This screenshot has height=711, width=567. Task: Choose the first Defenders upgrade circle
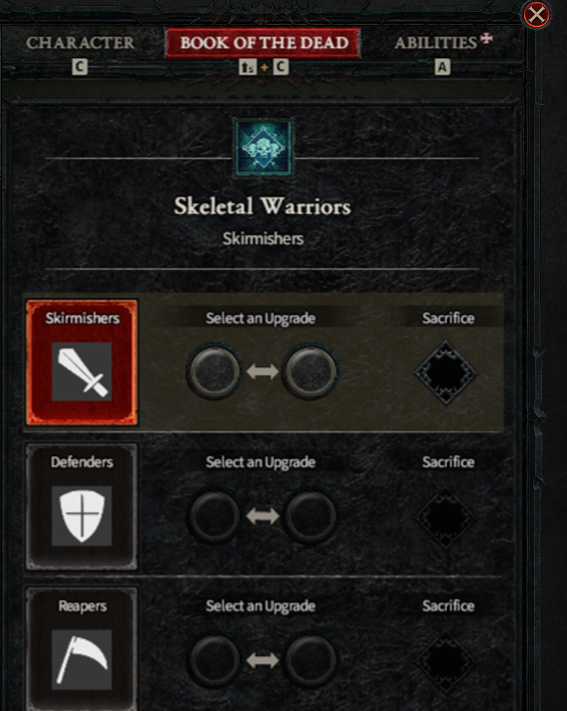214,516
